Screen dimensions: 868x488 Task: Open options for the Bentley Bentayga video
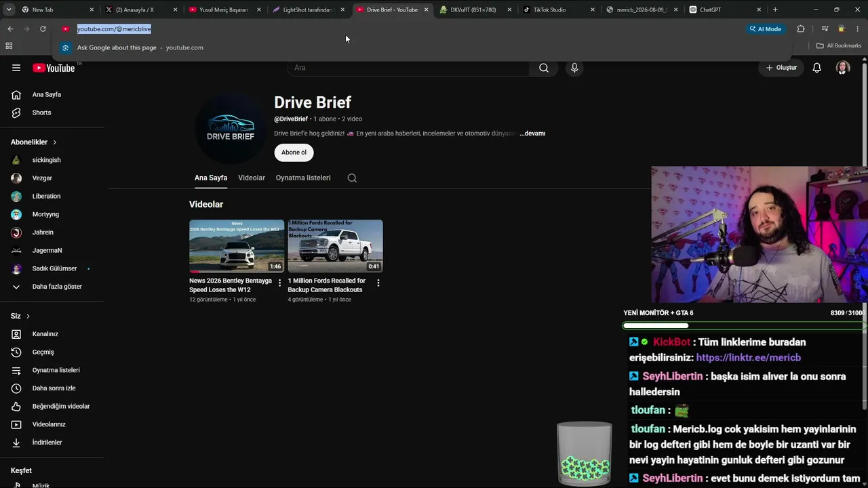click(279, 283)
